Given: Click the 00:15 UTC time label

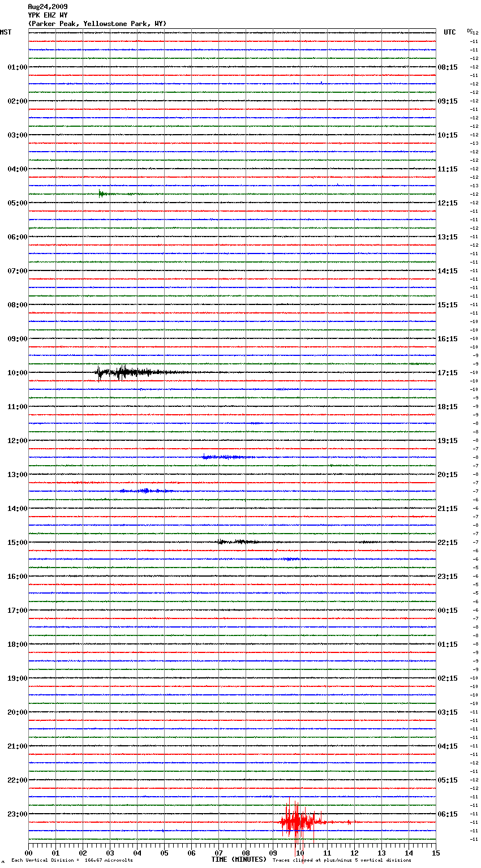Looking at the screenshot, I should 448,611.
